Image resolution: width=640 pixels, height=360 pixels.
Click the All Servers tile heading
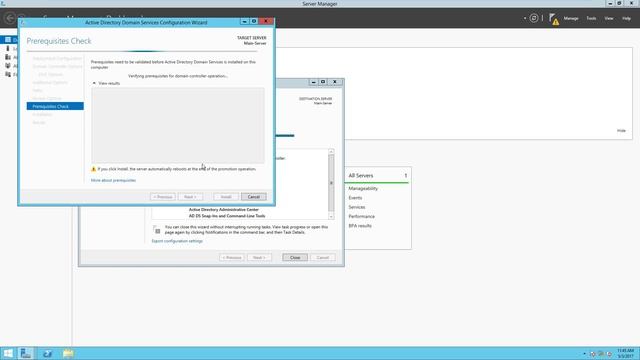[x=361, y=176]
